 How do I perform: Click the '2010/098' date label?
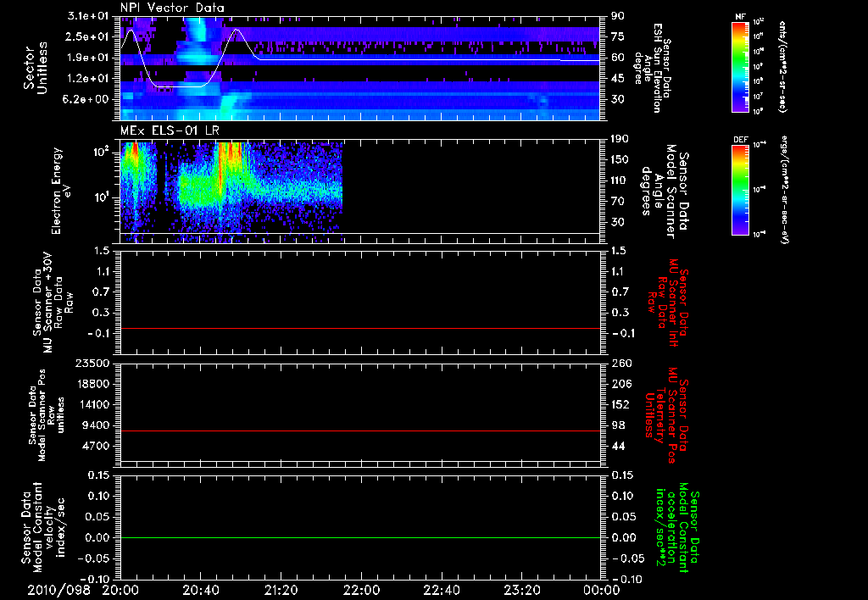58,591
